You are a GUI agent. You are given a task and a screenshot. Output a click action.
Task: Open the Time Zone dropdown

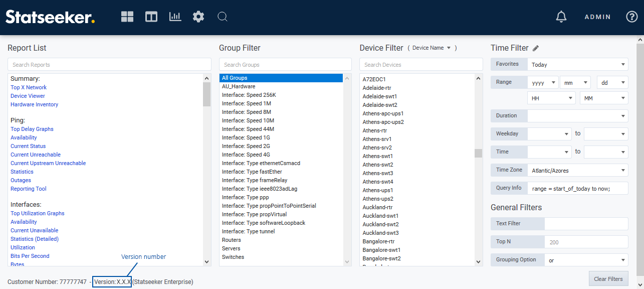(x=577, y=170)
